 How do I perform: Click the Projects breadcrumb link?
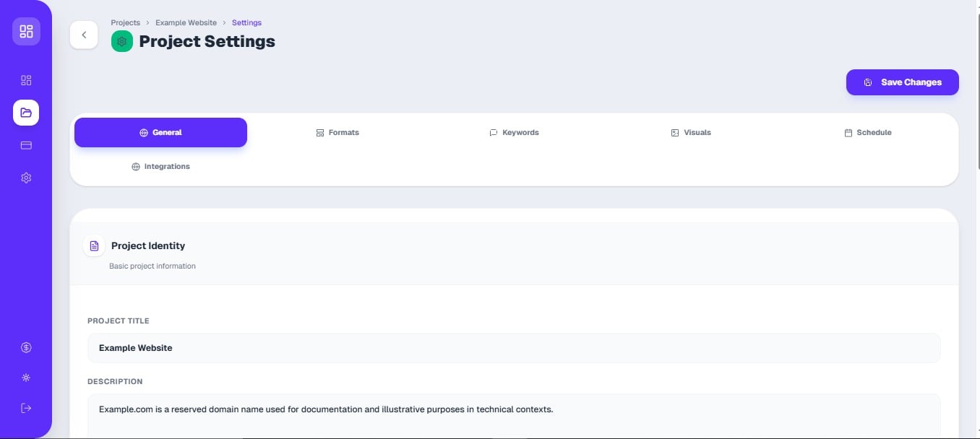(x=125, y=23)
